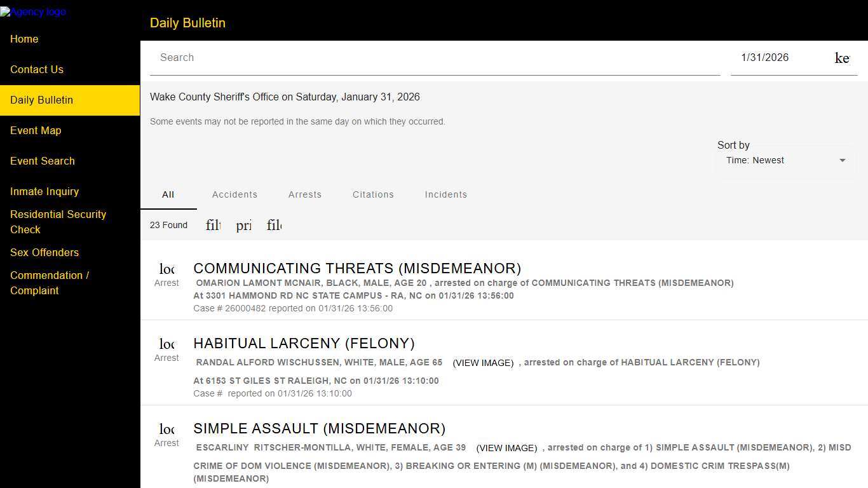Click location icon for Communicating Threats arrest
The height and width of the screenshot is (488, 868).
pos(166,269)
